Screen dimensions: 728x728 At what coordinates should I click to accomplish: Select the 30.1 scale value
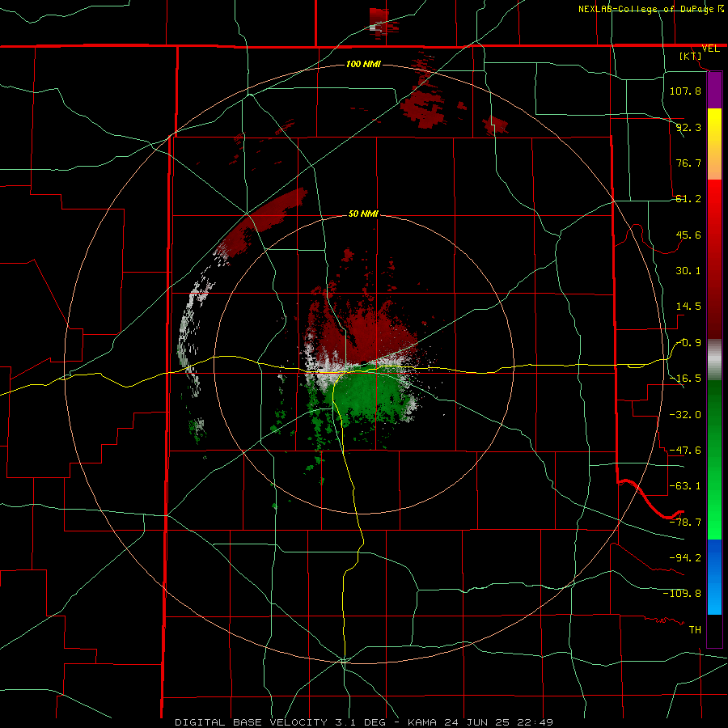(688, 271)
